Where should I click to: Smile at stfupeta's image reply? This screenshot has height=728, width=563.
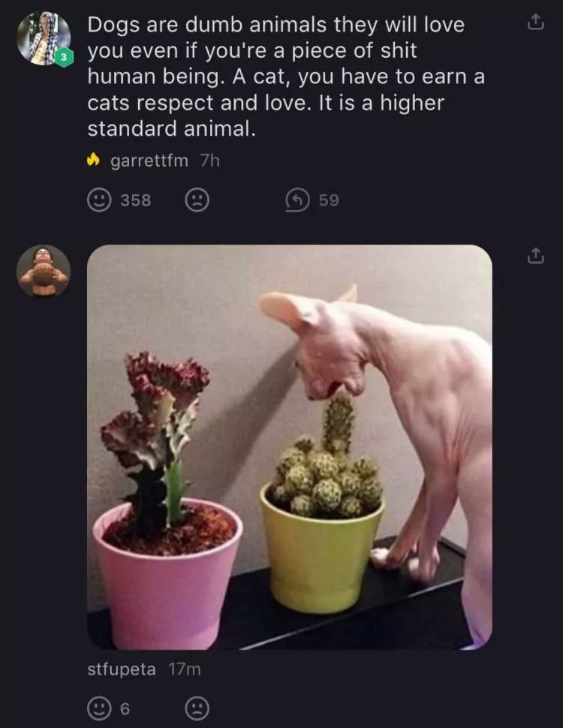[99, 708]
